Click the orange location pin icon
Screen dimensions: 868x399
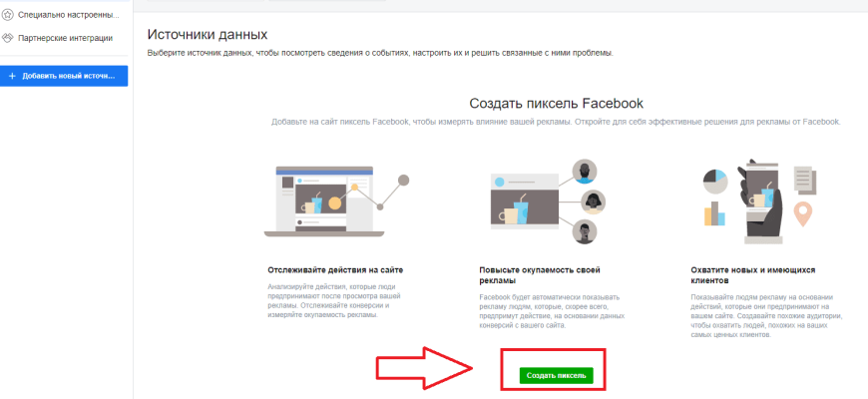click(803, 214)
